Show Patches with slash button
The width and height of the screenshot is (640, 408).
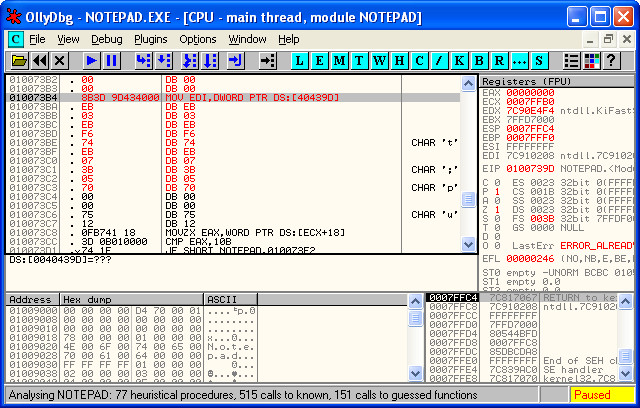pos(439,61)
